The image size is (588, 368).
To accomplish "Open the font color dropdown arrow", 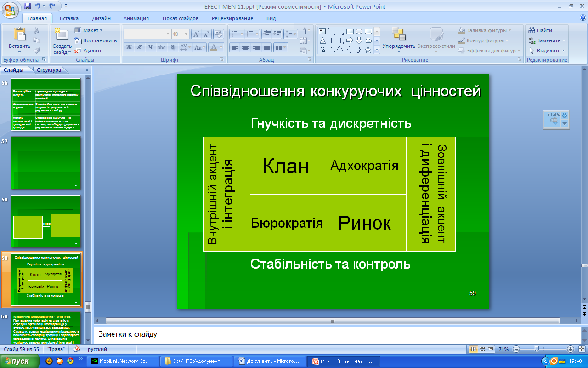I will pos(220,47).
